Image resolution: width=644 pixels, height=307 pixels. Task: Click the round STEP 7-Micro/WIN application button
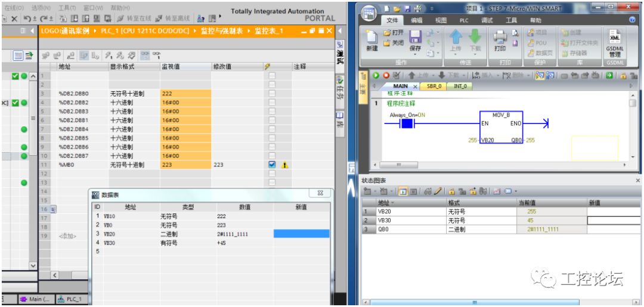pos(369,13)
